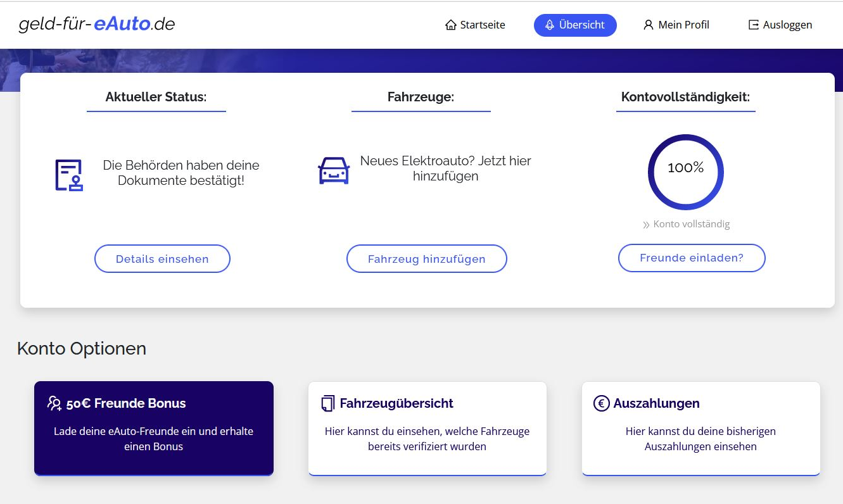Click the documents icon beside Fahrzeugübersicht
The height and width of the screenshot is (504, 843).
(328, 403)
